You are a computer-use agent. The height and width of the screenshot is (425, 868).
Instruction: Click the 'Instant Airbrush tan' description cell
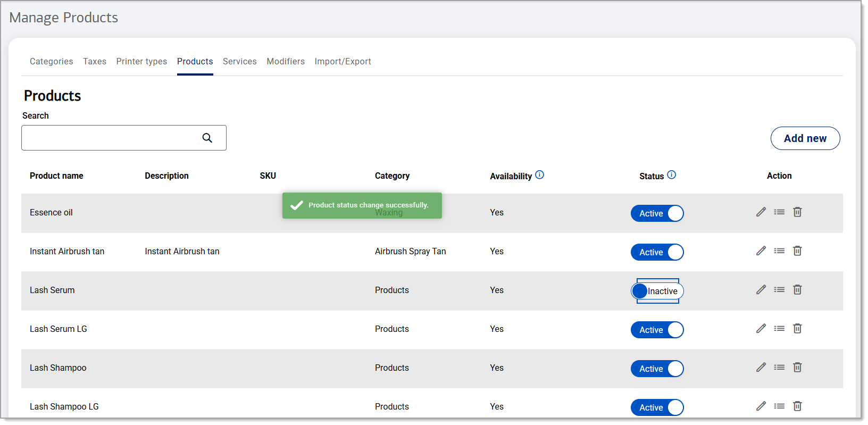pyautogui.click(x=182, y=251)
